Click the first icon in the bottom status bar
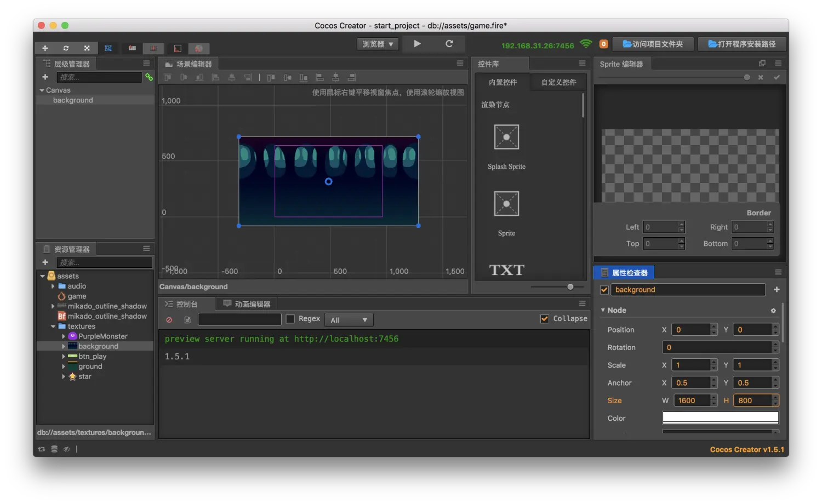The height and width of the screenshot is (504, 822). pos(42,449)
